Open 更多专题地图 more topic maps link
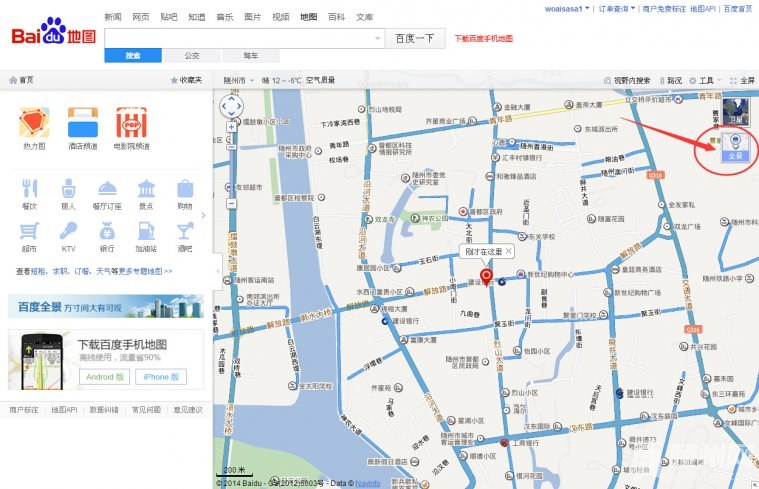The image size is (759, 489). 146,272
